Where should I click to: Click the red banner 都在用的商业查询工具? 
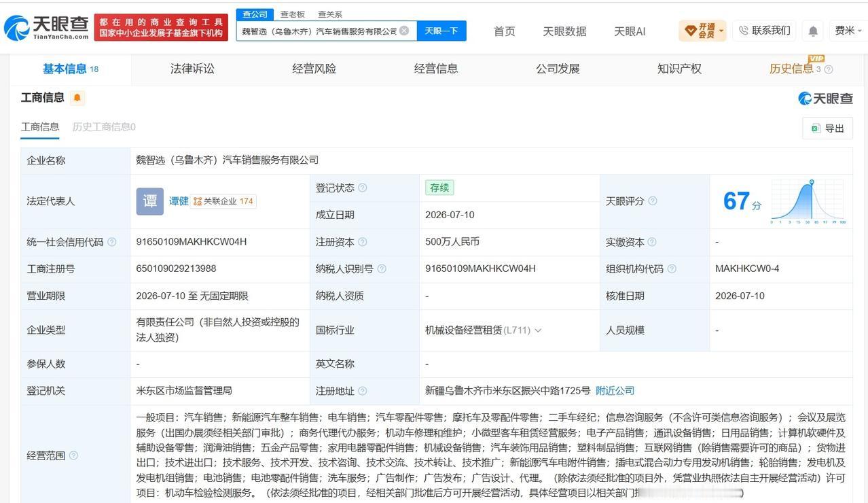[161, 27]
